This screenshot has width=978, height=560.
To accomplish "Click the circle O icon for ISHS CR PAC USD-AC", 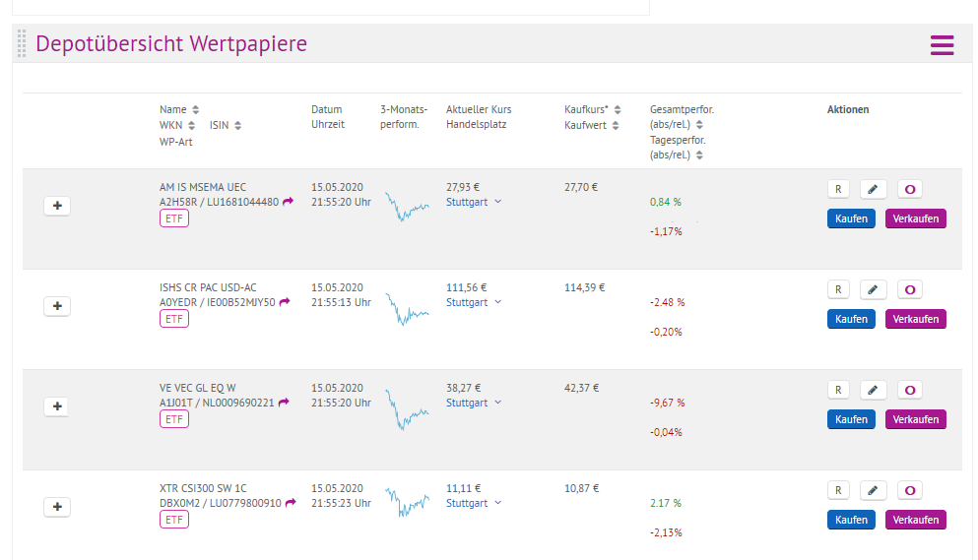I will (x=910, y=289).
